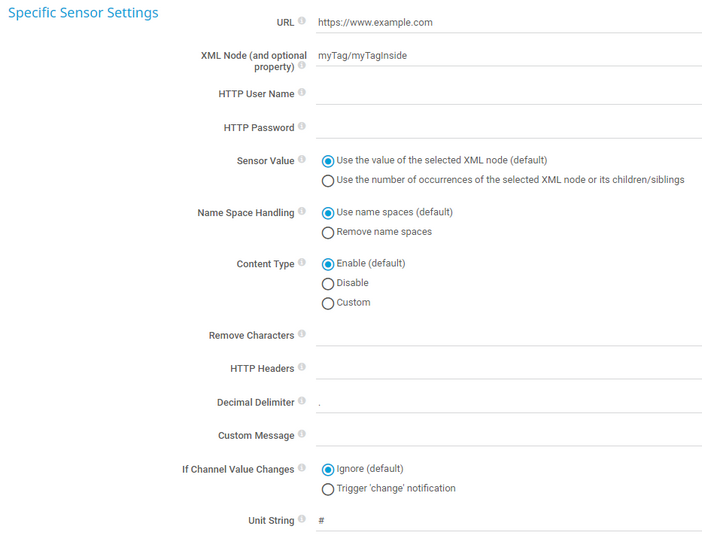Image resolution: width=702 pixels, height=539 pixels.
Task: Click the XML Node help info icon
Action: pyautogui.click(x=302, y=66)
